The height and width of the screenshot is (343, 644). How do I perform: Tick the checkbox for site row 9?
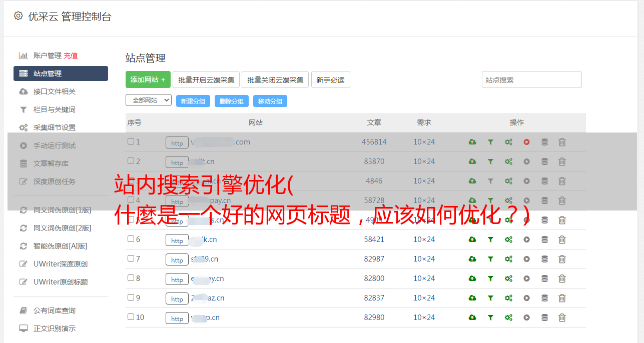point(131,297)
